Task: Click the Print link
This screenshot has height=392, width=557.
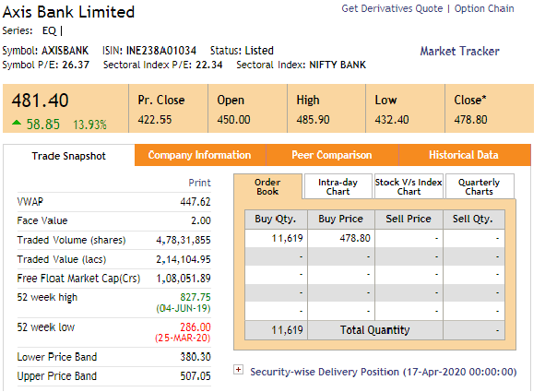Action: [199, 183]
